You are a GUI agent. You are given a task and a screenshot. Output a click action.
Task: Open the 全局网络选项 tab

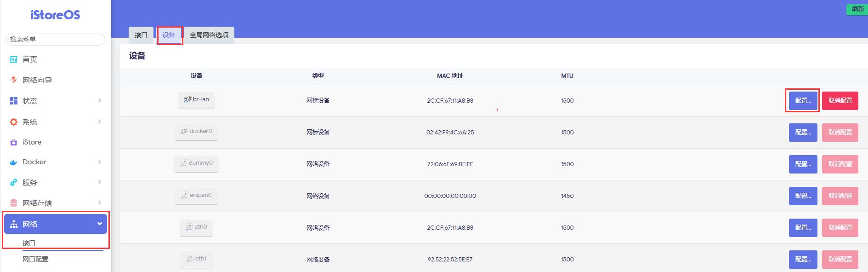coord(209,35)
